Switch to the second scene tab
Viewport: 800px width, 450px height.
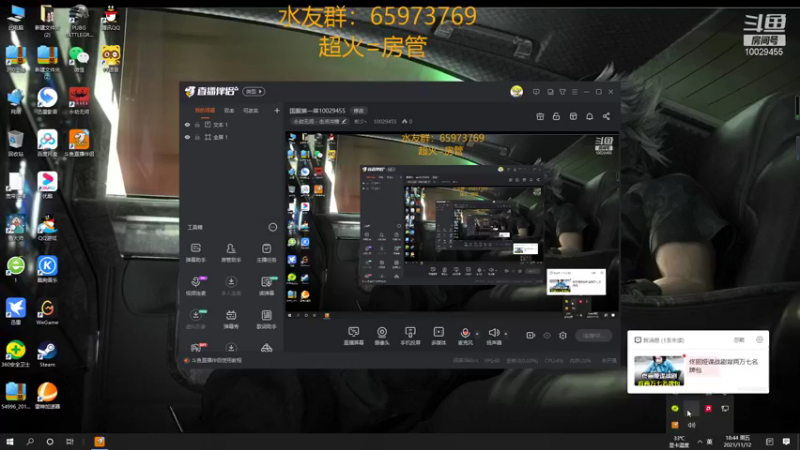point(229,110)
